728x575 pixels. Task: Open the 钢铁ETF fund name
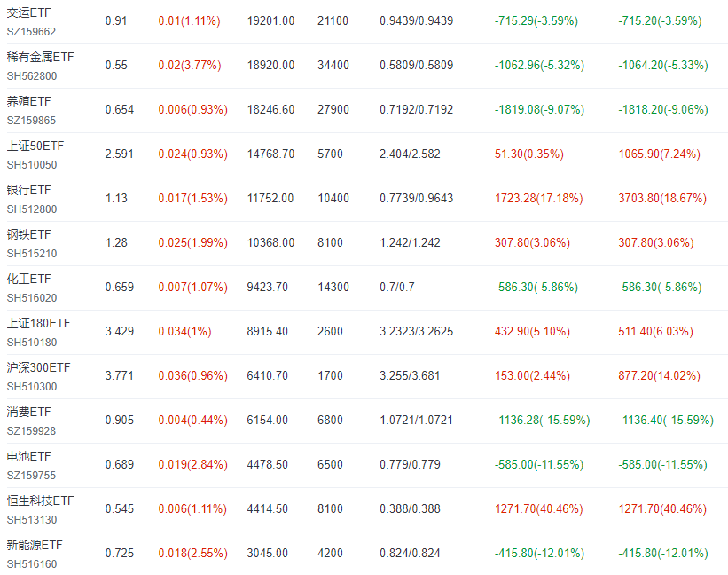point(28,234)
